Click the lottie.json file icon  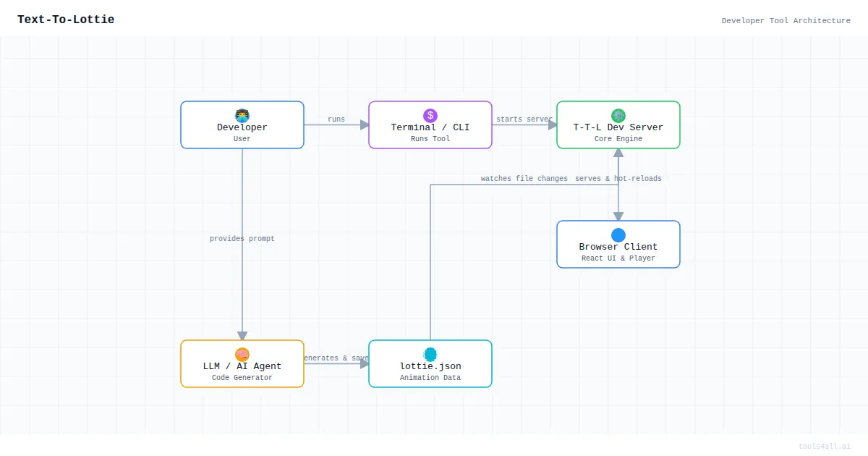pos(430,354)
